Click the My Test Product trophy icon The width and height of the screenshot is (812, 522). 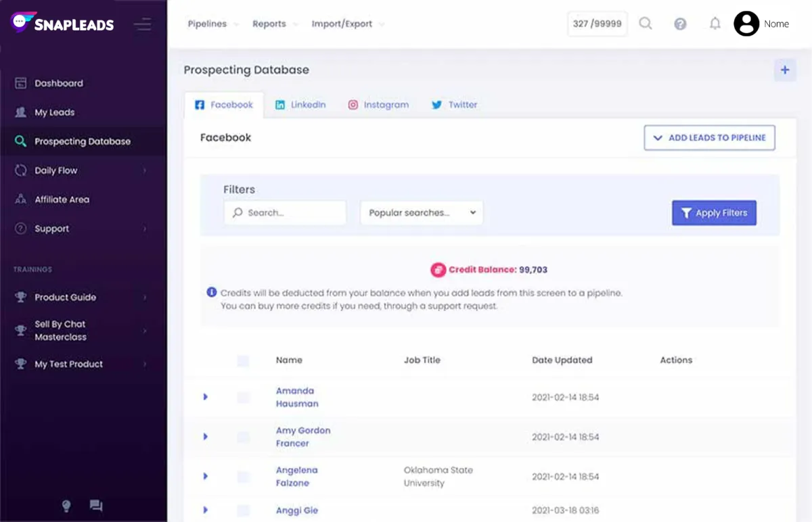(x=20, y=364)
